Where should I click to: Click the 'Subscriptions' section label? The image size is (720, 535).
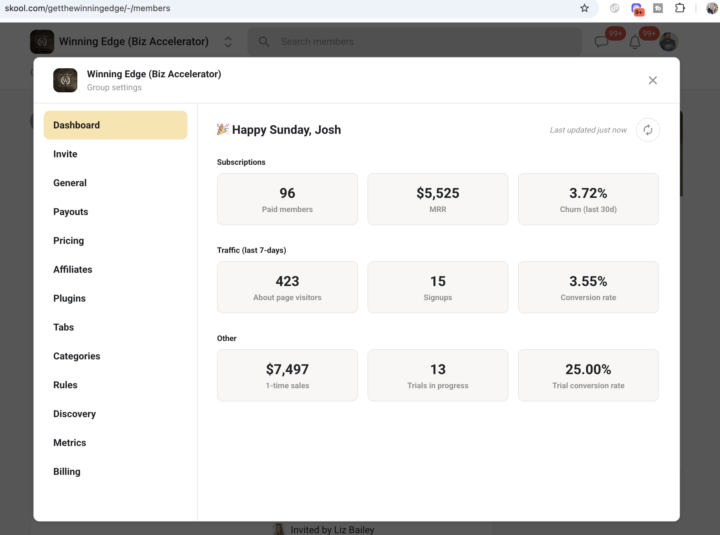(x=241, y=162)
